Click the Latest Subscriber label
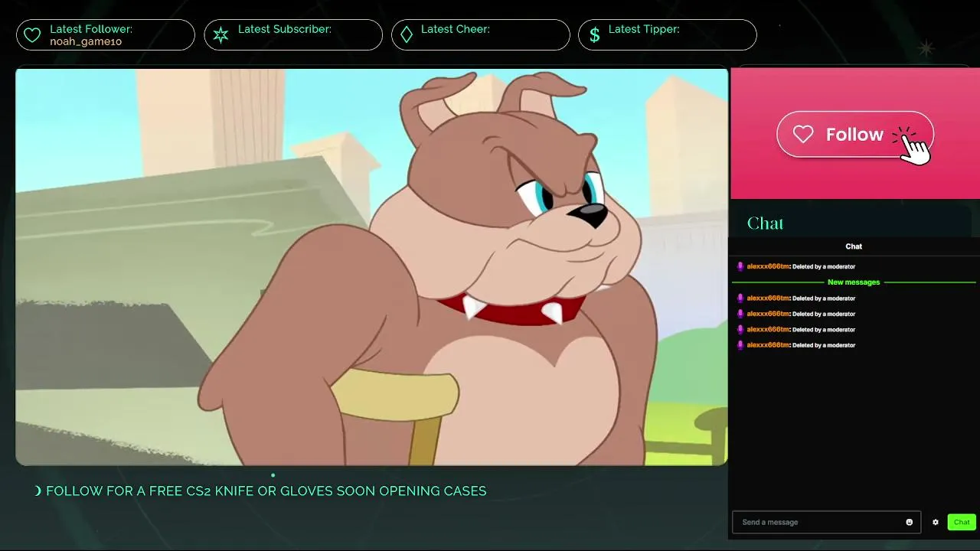Image resolution: width=980 pixels, height=551 pixels. [285, 29]
